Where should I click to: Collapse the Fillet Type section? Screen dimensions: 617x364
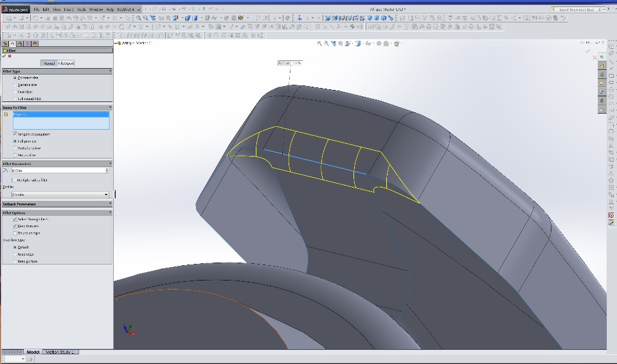pyautogui.click(x=110, y=71)
